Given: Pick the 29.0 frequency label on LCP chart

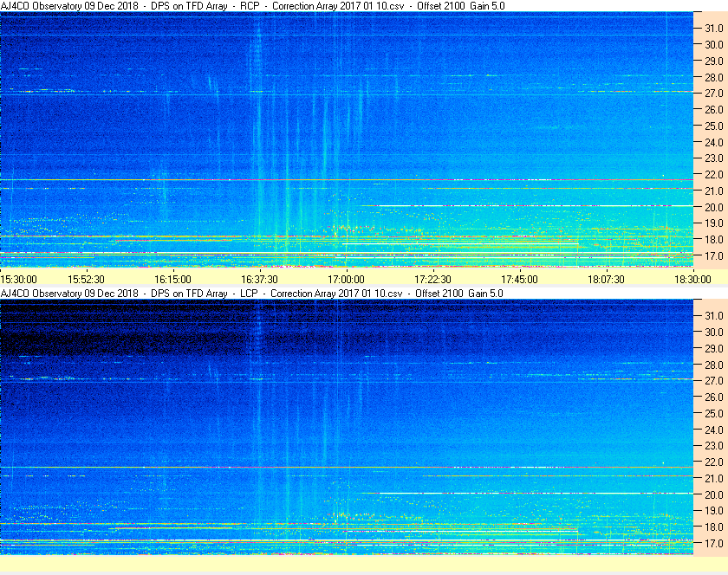Looking at the screenshot, I should tap(714, 348).
